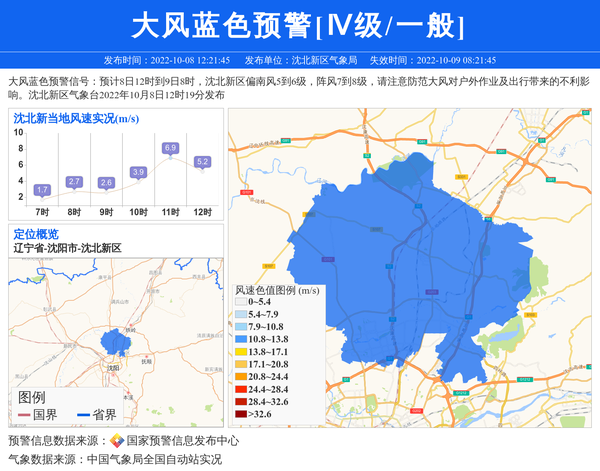600x471 pixels.
Task: Click the 中国气象局全国自动站实况 source text
Action: [x=154, y=459]
